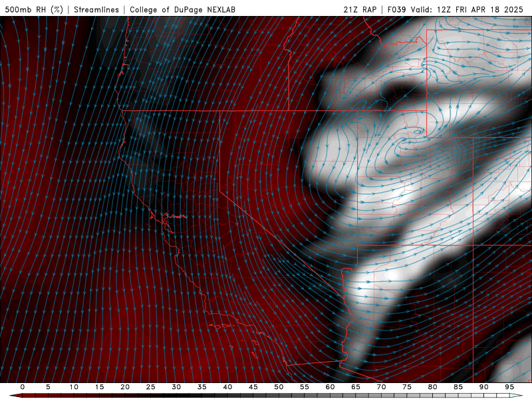Click the color bar label "45"
Image resolution: width=532 pixels, height=399 pixels.
coord(253,387)
